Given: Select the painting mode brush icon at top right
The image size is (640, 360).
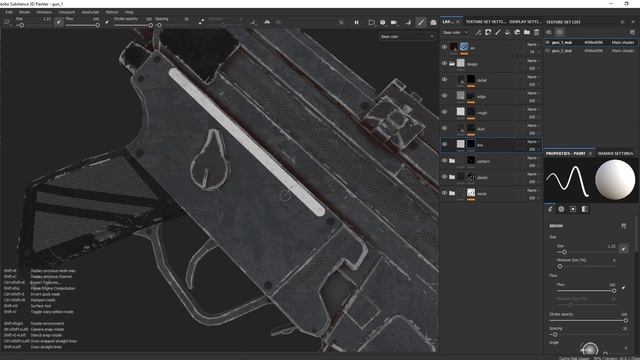Looking at the screenshot, I should pos(420,22).
